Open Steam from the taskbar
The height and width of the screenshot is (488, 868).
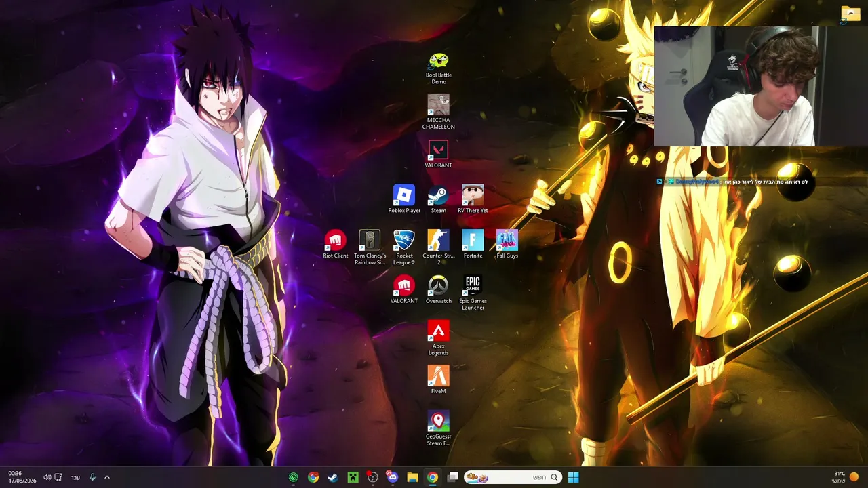(333, 477)
